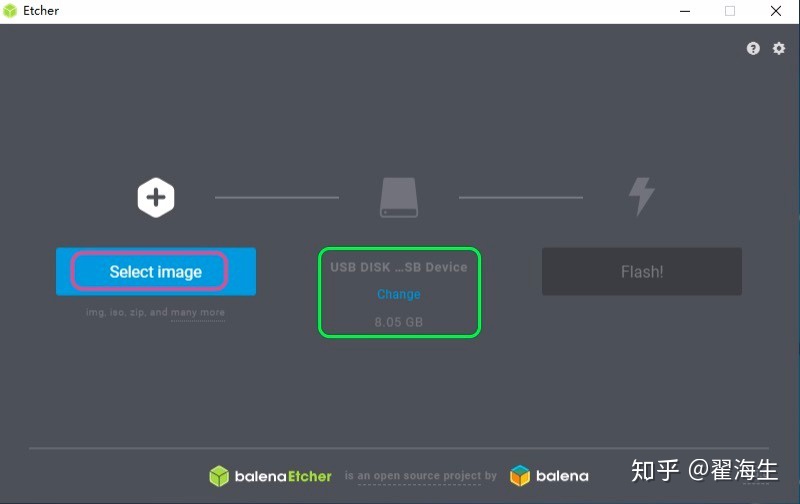Open the 'an open source project' link

point(419,475)
